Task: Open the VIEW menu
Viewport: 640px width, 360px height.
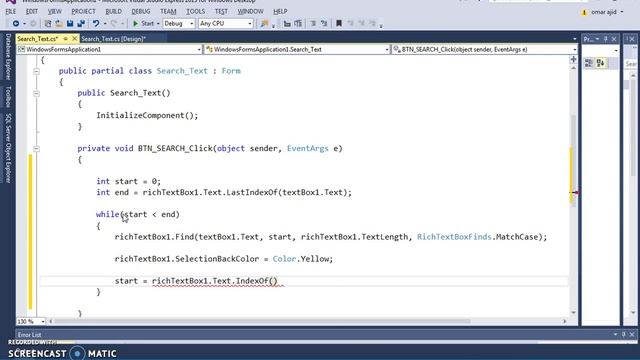Action: (54, 11)
